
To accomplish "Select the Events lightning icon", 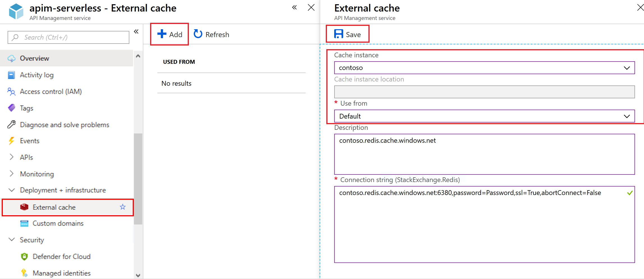I will 11,141.
